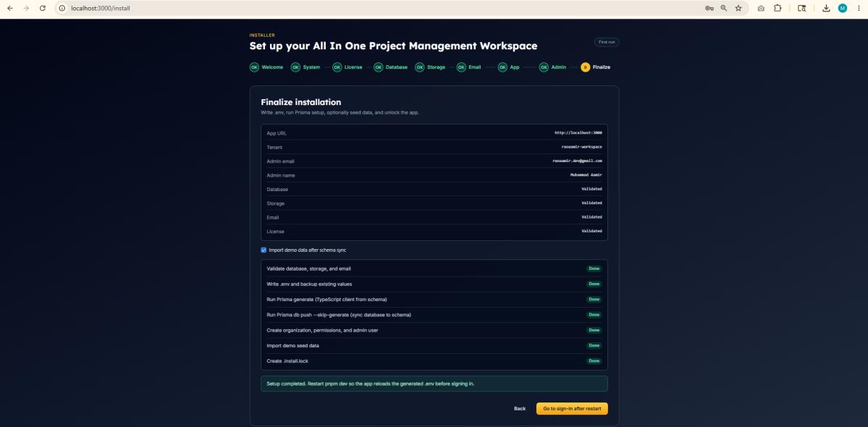Screen dimensions: 868x427
Task: Click the Back button
Action: (519, 409)
